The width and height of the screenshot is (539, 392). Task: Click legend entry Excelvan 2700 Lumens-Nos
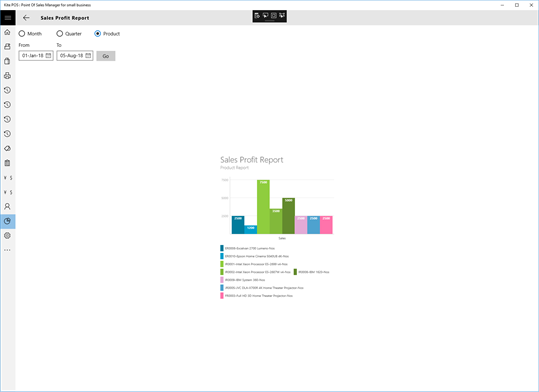(248, 248)
